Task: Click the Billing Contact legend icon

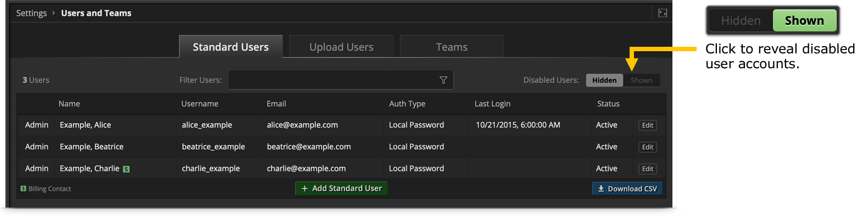Action: (23, 189)
